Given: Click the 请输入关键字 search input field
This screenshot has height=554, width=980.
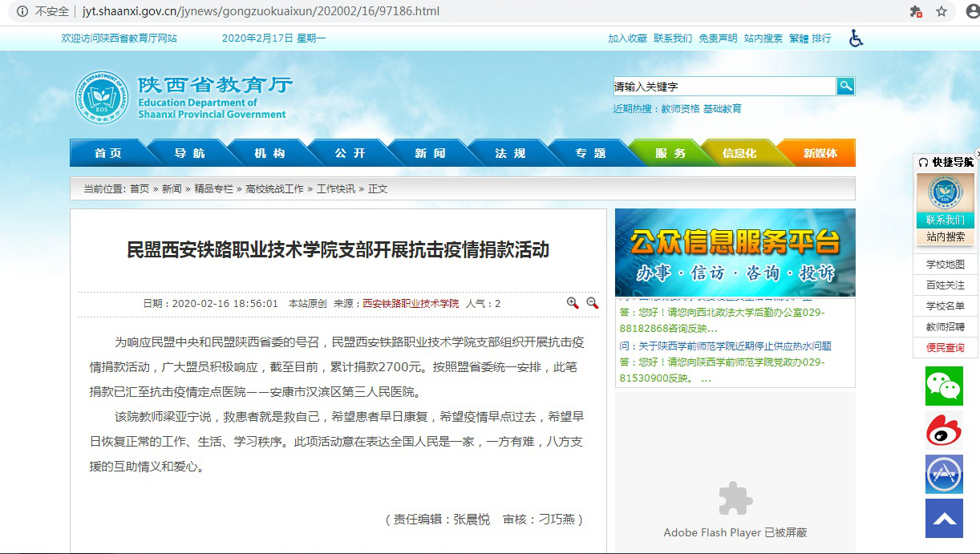Looking at the screenshot, I should (724, 87).
